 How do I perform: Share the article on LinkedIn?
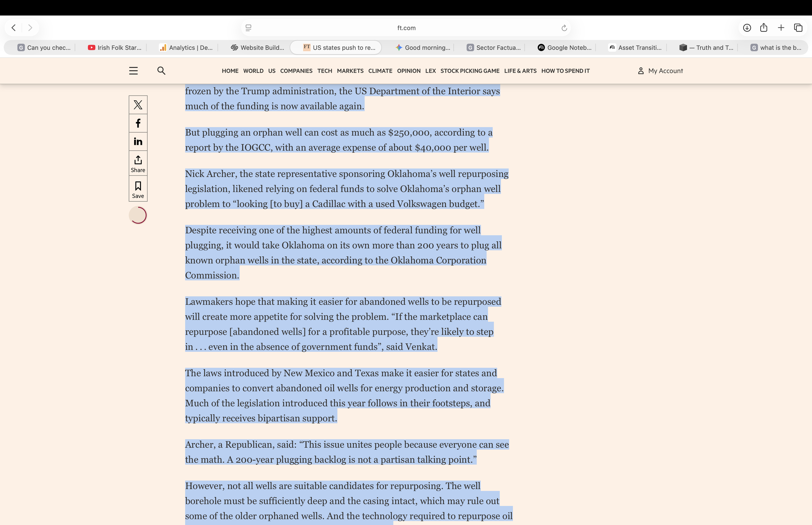tap(138, 141)
